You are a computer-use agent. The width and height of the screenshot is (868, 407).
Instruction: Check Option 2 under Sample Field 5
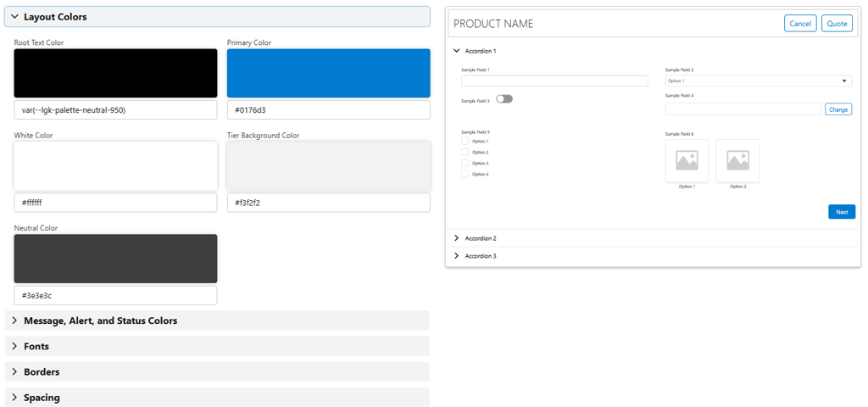click(x=465, y=153)
